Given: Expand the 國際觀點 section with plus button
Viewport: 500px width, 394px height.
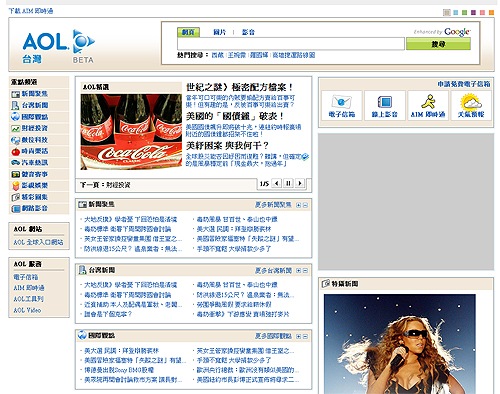Looking at the screenshot, I should pyautogui.click(x=299, y=337).
